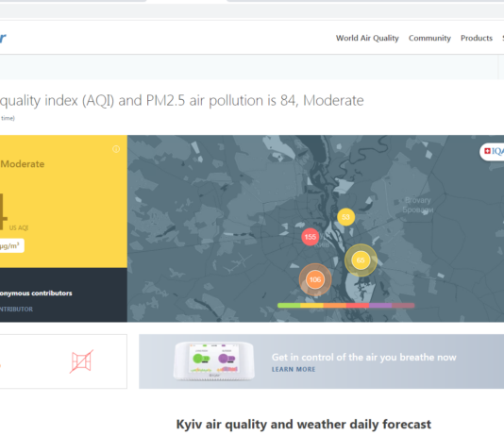The image size is (504, 436).
Task: Select the orange 106 AQI map marker
Action: 315,279
